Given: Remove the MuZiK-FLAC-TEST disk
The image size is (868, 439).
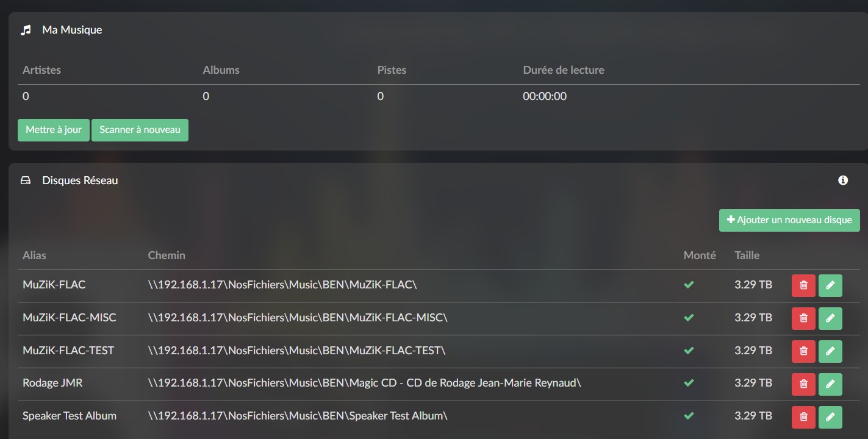Looking at the screenshot, I should point(803,351).
